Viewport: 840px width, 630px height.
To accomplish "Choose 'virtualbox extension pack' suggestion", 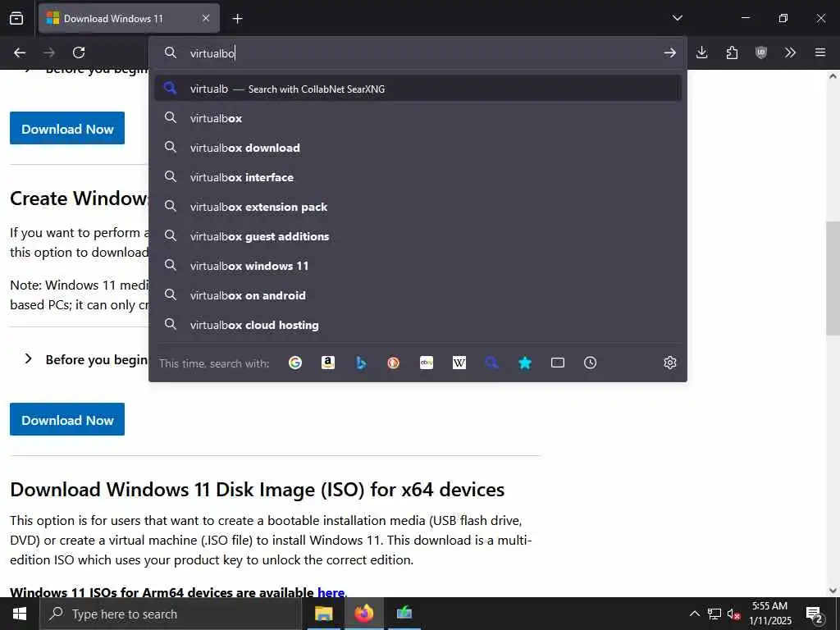I will pos(418,207).
